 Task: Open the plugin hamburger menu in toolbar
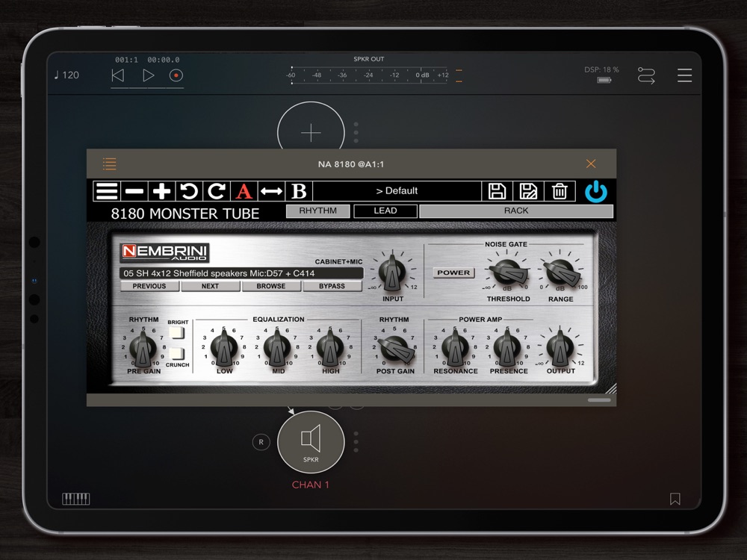coord(107,191)
